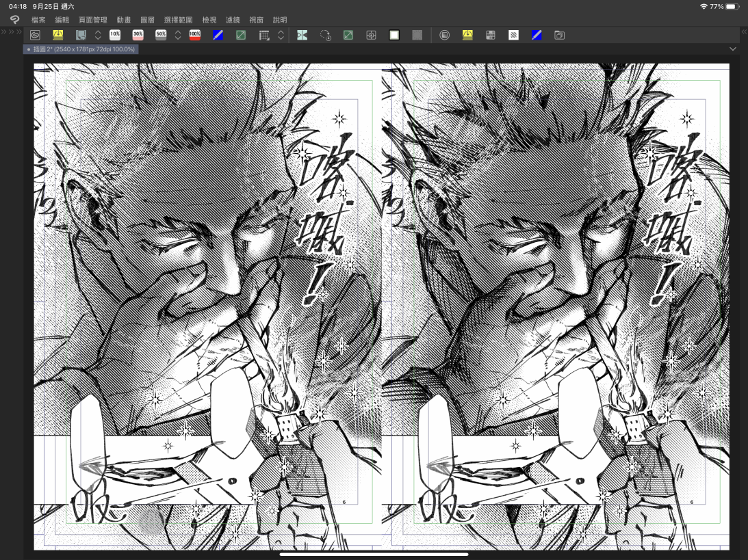Click the up-down arrows left of 10%
The image size is (748, 560).
(98, 36)
